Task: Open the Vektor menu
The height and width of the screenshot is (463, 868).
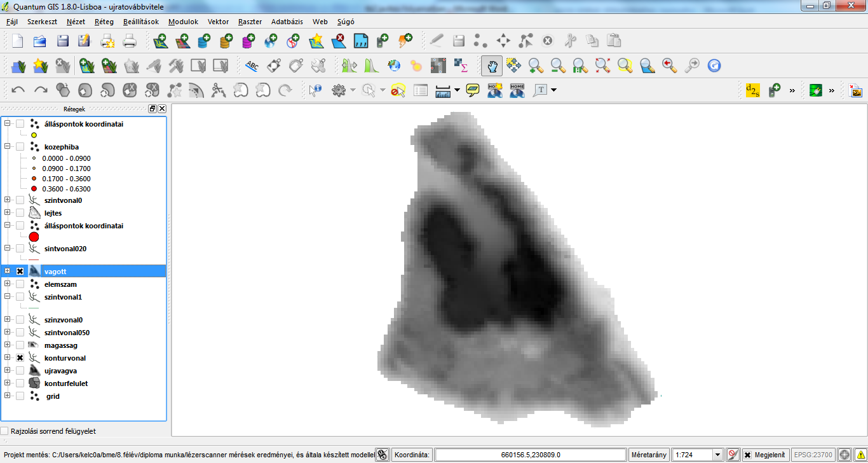Action: pyautogui.click(x=218, y=22)
